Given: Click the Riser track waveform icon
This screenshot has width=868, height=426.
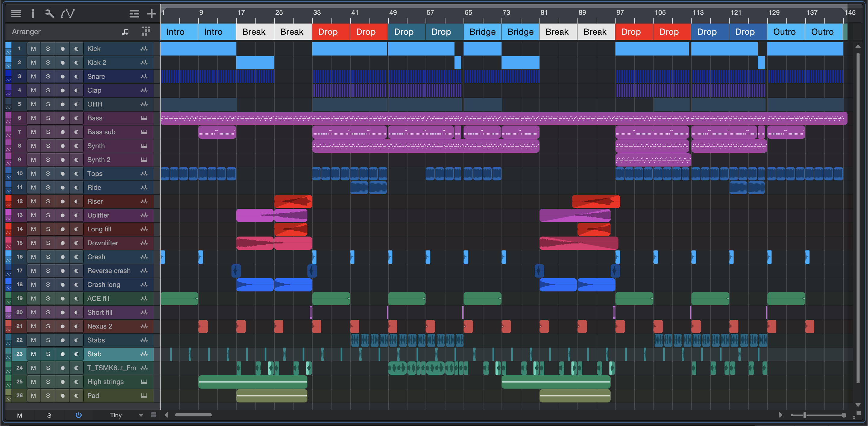Looking at the screenshot, I should pyautogui.click(x=144, y=201).
